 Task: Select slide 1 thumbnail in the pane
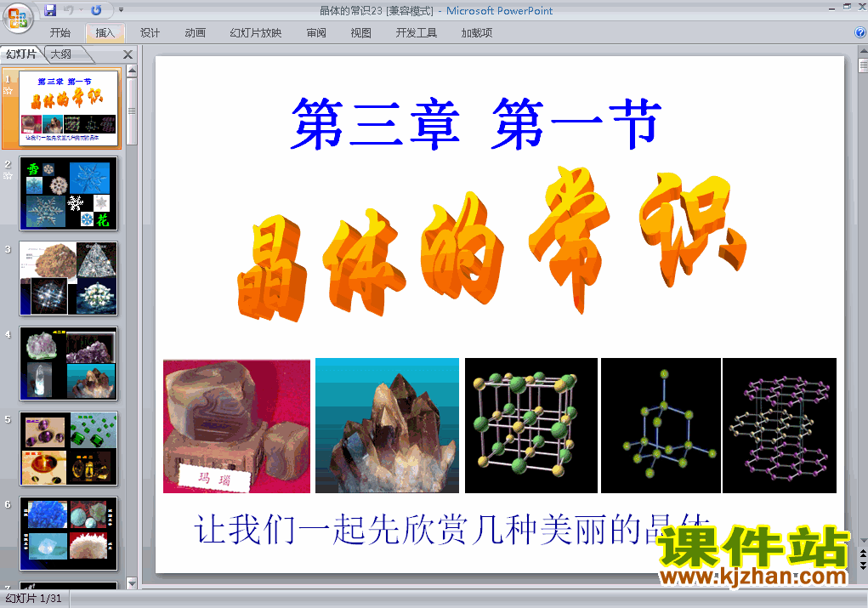(69, 108)
